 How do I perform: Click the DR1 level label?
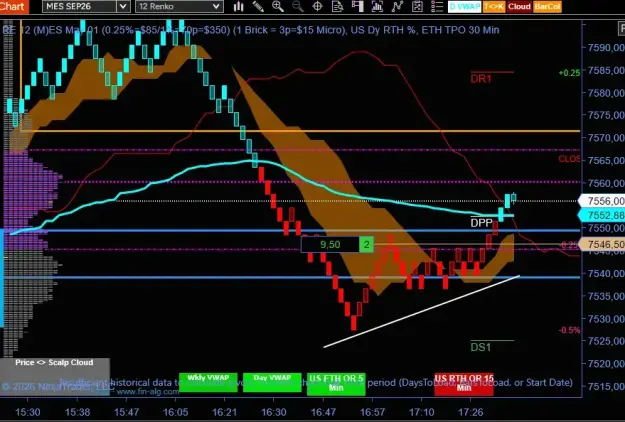pyautogui.click(x=481, y=79)
